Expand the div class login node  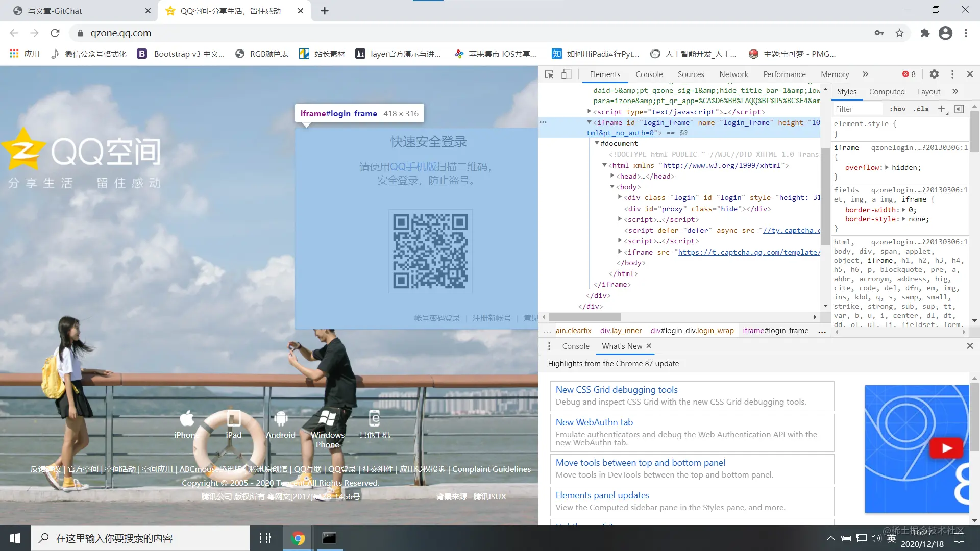620,197
